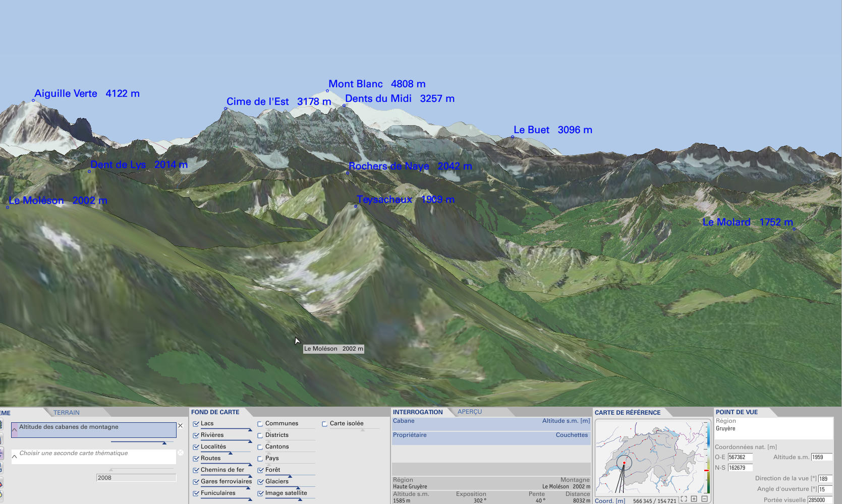
Task: Open 'Choisir une seconde carte thématique' dropdown
Action: point(14,456)
